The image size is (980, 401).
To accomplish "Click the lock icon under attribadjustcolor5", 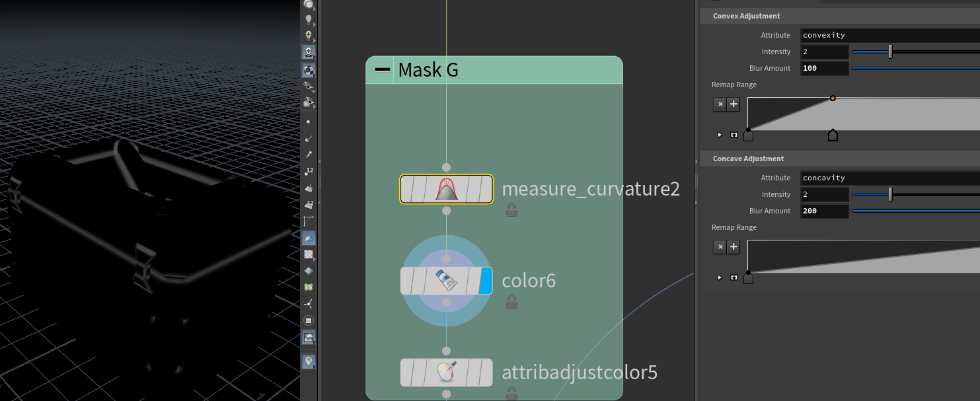I will [511, 394].
